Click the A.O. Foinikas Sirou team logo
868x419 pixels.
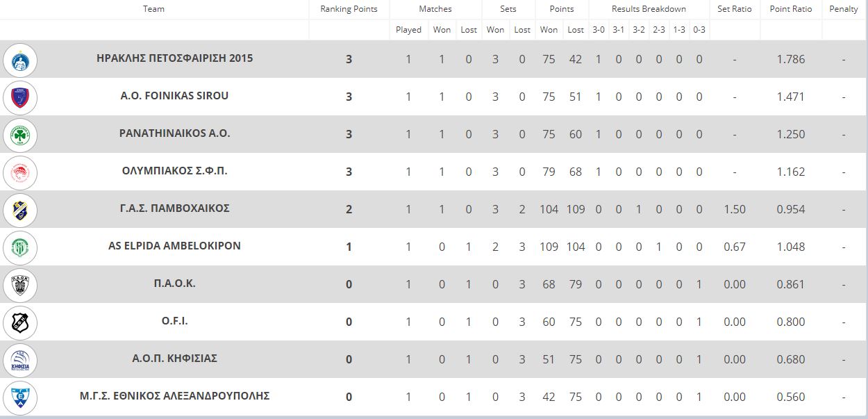20,97
